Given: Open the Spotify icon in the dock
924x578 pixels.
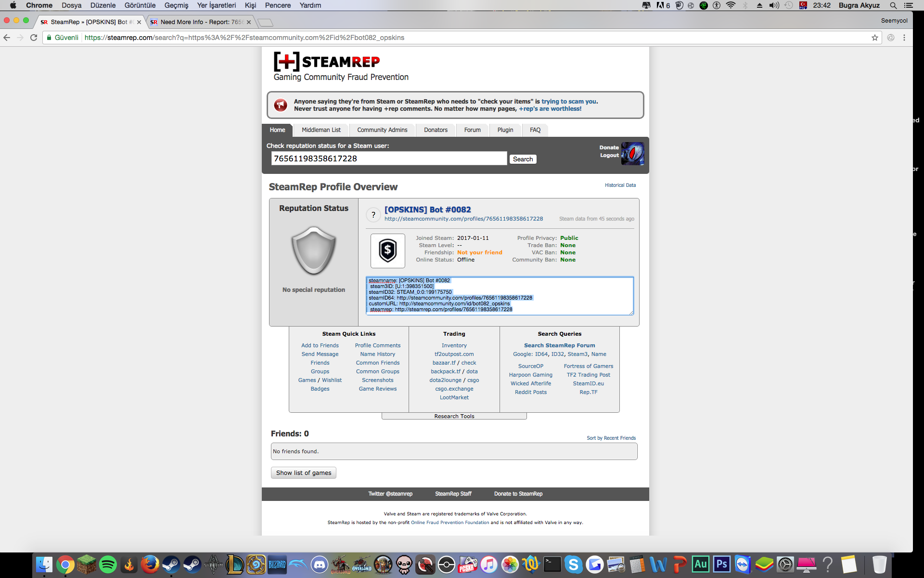Looking at the screenshot, I should click(108, 564).
